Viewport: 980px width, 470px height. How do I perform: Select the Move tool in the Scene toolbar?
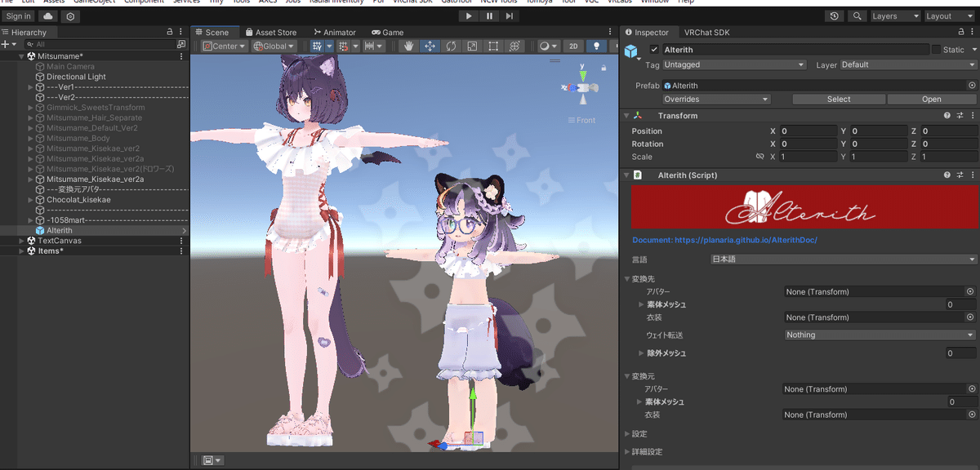click(x=429, y=46)
